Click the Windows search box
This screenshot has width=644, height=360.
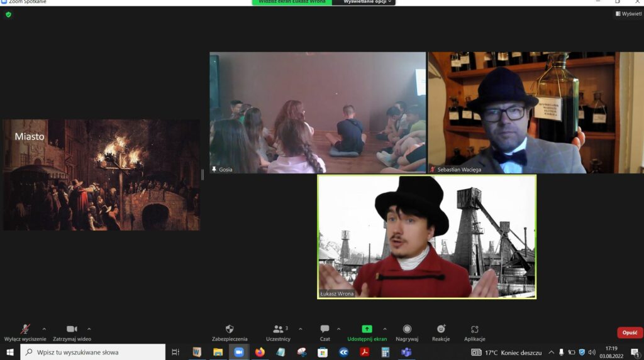[93, 352]
